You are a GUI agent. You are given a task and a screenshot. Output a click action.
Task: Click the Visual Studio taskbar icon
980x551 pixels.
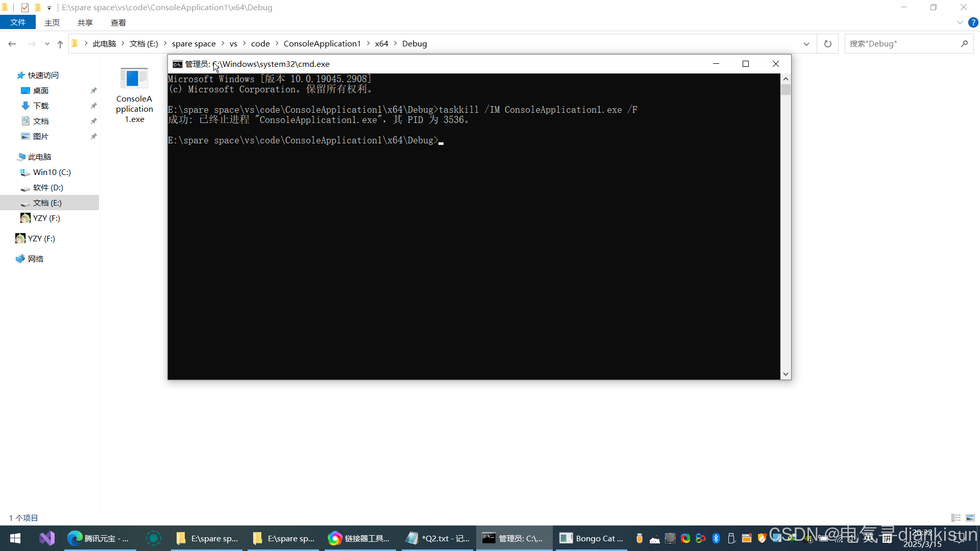click(x=47, y=538)
